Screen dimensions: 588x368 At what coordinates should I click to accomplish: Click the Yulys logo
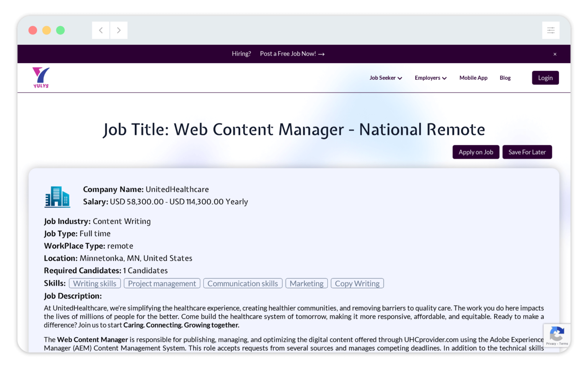41,77
